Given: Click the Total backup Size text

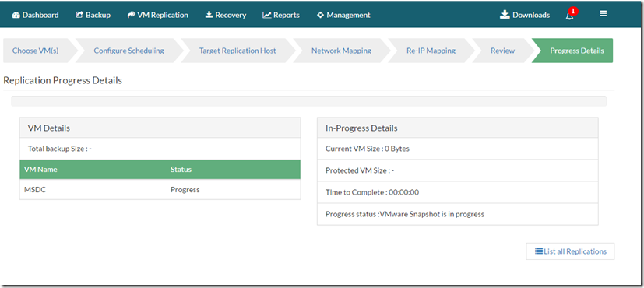Looking at the screenshot, I should pyautogui.click(x=59, y=149).
